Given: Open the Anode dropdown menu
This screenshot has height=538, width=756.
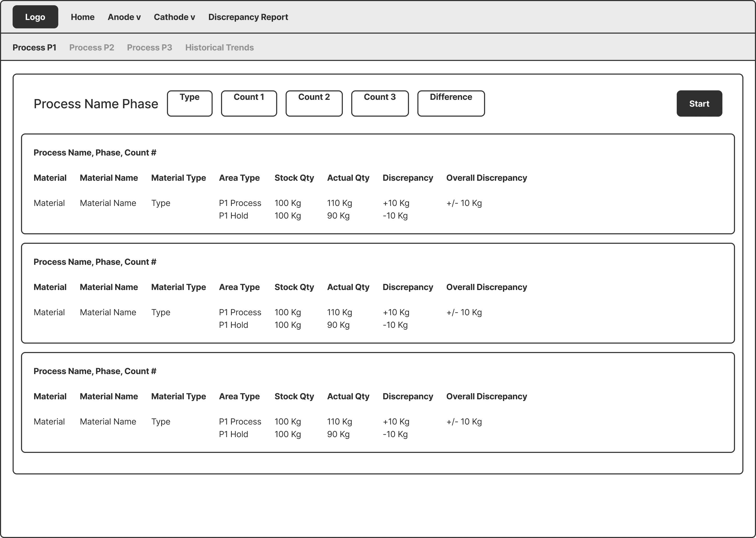Looking at the screenshot, I should point(124,17).
